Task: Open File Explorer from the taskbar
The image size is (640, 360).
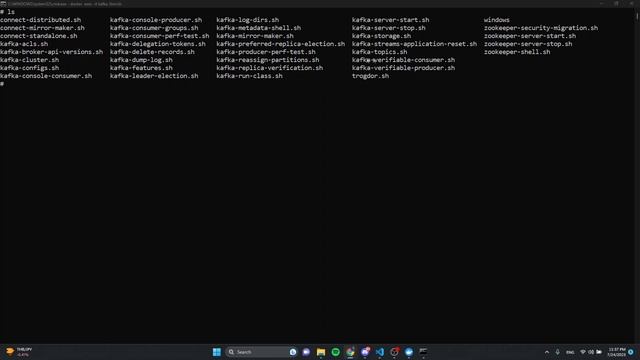Action: pyautogui.click(x=321, y=352)
